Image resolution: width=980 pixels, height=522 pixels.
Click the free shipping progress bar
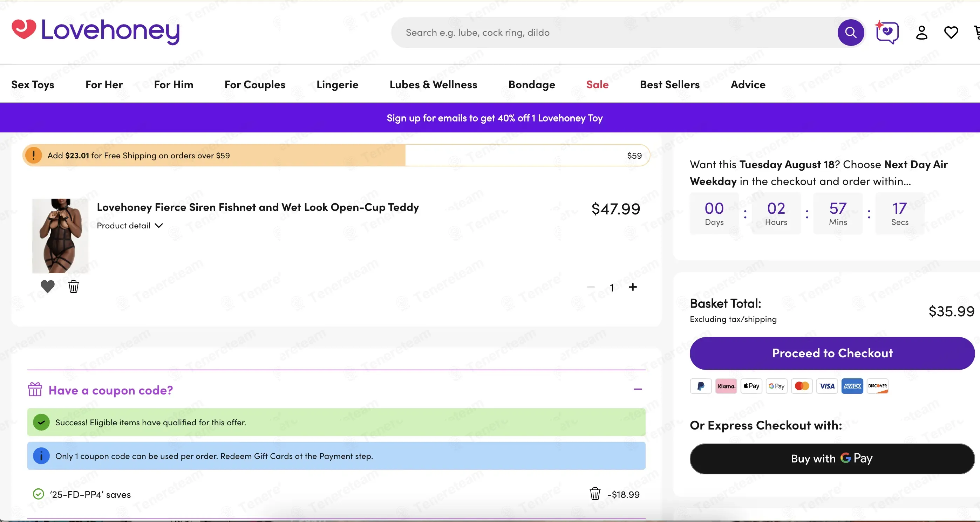(336, 155)
